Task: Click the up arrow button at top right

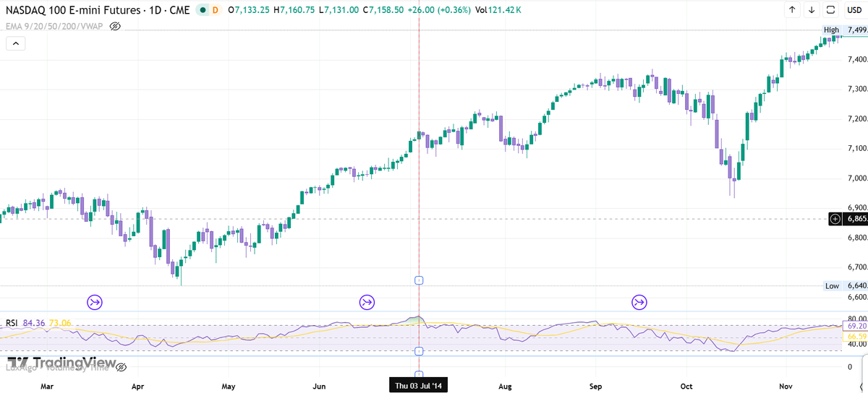Action: click(792, 10)
